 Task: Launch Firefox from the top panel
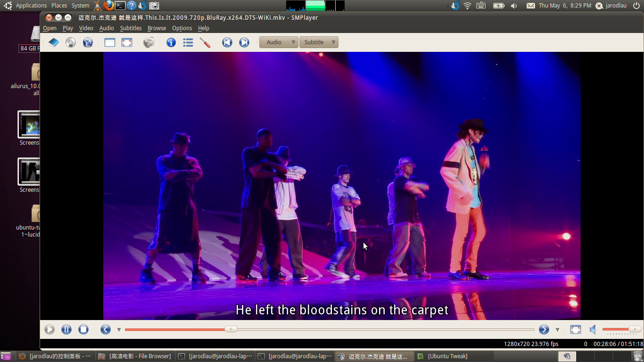[109, 6]
